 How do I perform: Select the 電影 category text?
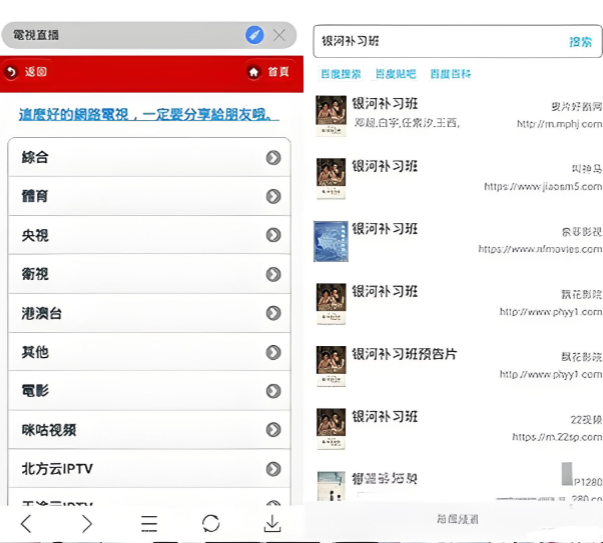(35, 391)
